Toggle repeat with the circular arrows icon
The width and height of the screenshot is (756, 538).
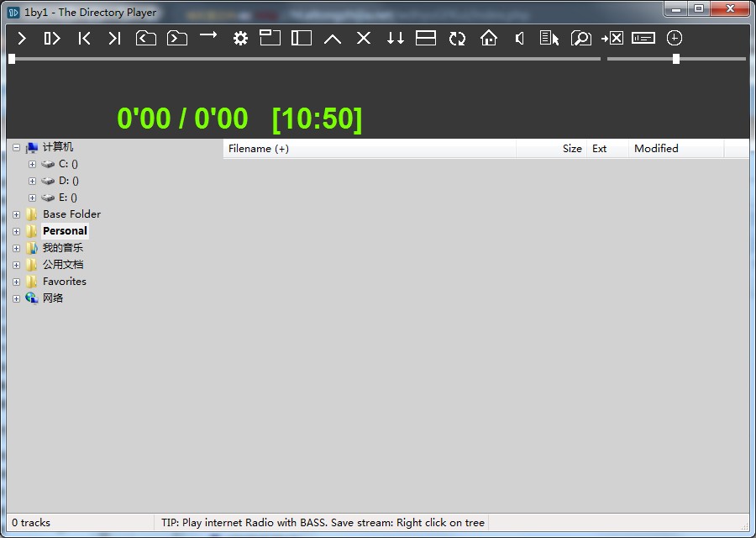point(457,38)
